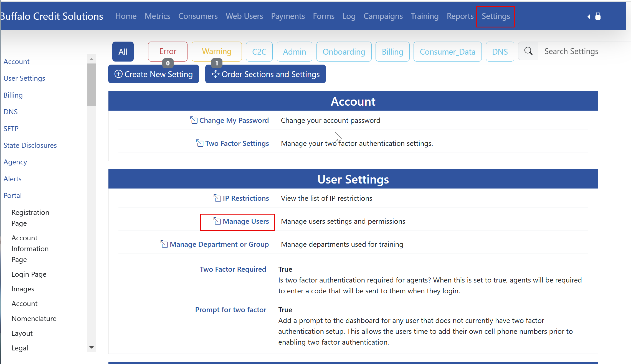Click the IP Restrictions link icon
The width and height of the screenshot is (631, 364).
(217, 198)
